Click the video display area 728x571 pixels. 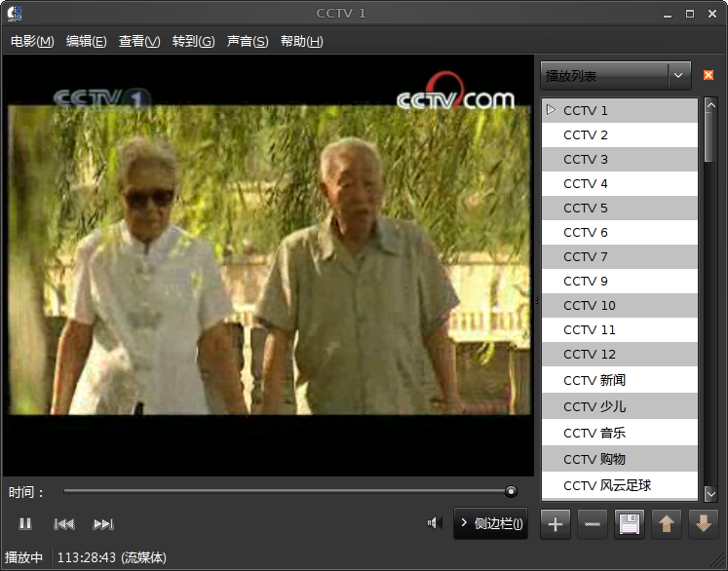pos(268,266)
